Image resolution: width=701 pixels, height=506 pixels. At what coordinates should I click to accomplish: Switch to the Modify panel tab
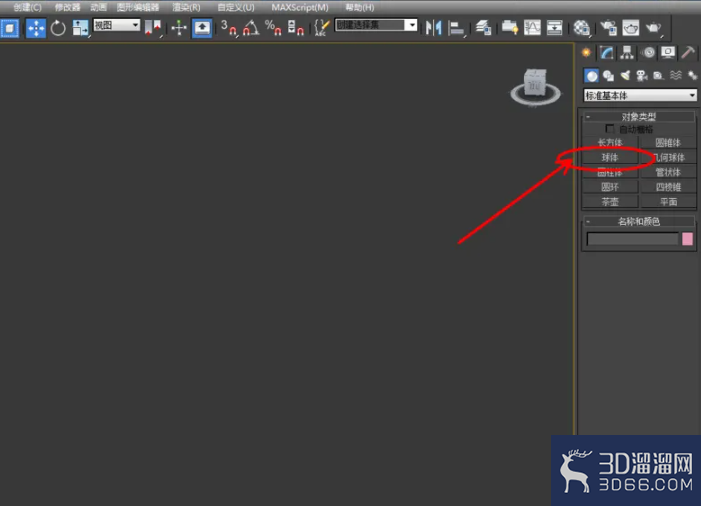(x=607, y=53)
